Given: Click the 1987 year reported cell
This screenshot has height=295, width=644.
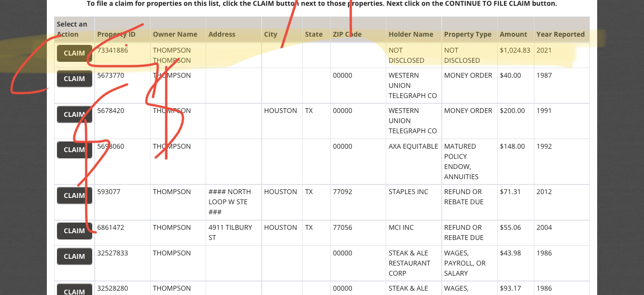Looking at the screenshot, I should tap(544, 75).
